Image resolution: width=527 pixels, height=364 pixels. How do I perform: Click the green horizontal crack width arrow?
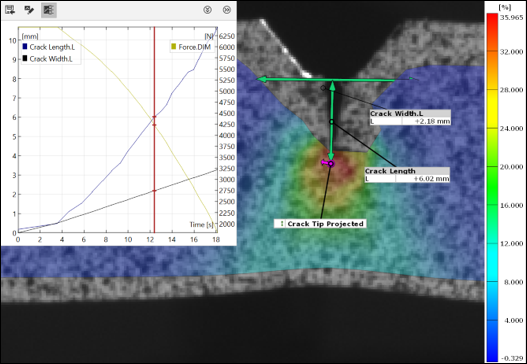click(336, 80)
